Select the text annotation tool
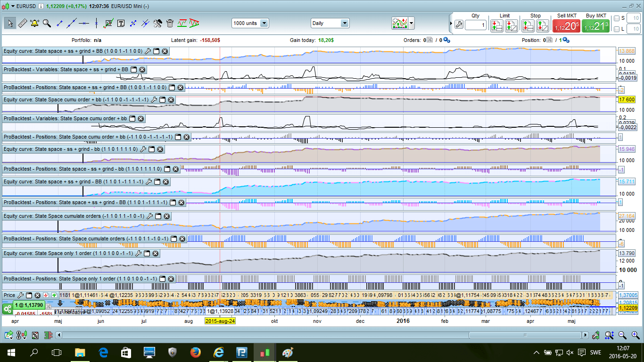Viewport: 644px width, 362px height. pos(121,23)
